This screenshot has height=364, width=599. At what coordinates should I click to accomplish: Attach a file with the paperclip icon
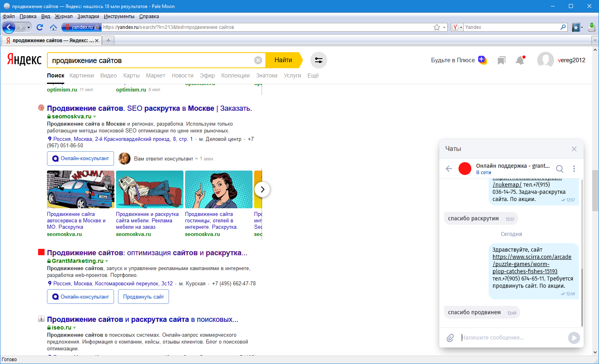450,338
